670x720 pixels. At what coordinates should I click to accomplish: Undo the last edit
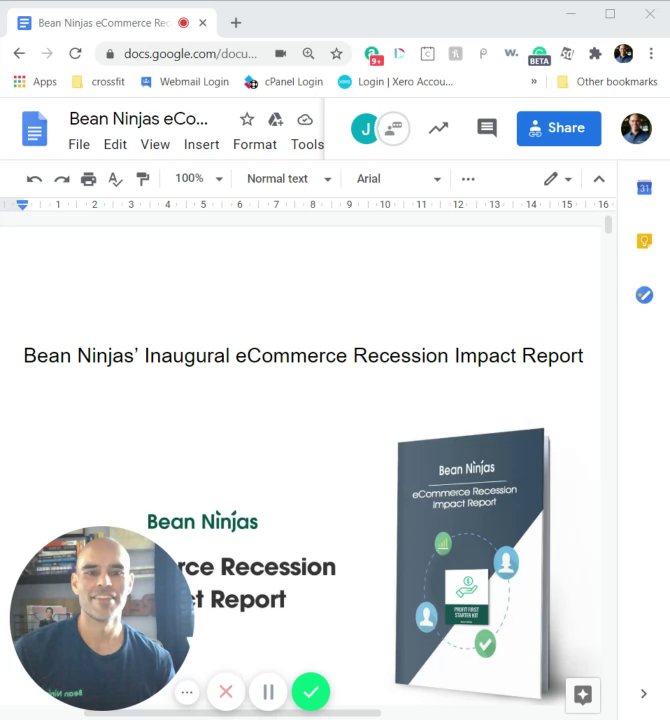34,179
